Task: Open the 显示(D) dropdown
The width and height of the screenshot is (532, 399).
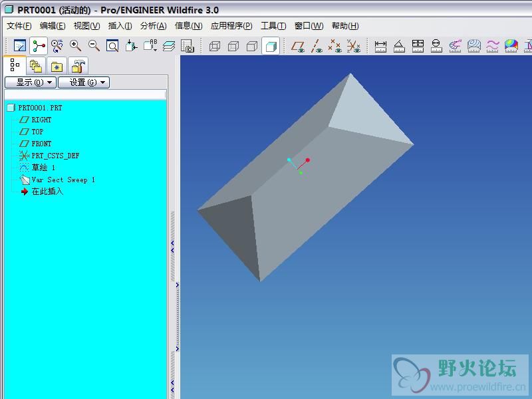Action: [31, 82]
